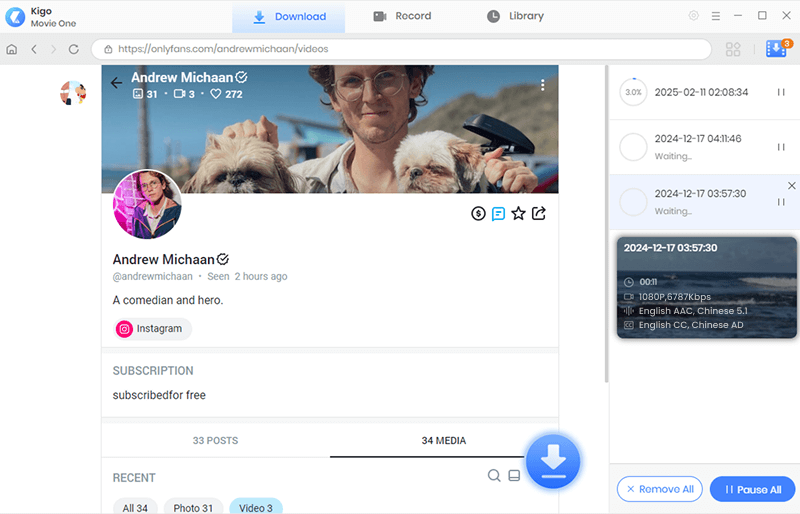Click the @andrewmichaan handle
The height and width of the screenshot is (514, 800).
pyautogui.click(x=153, y=276)
